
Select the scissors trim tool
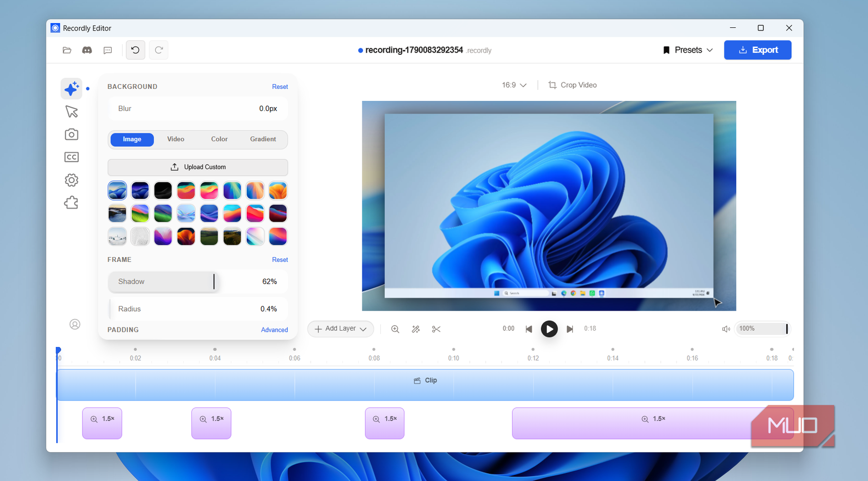[436, 329]
